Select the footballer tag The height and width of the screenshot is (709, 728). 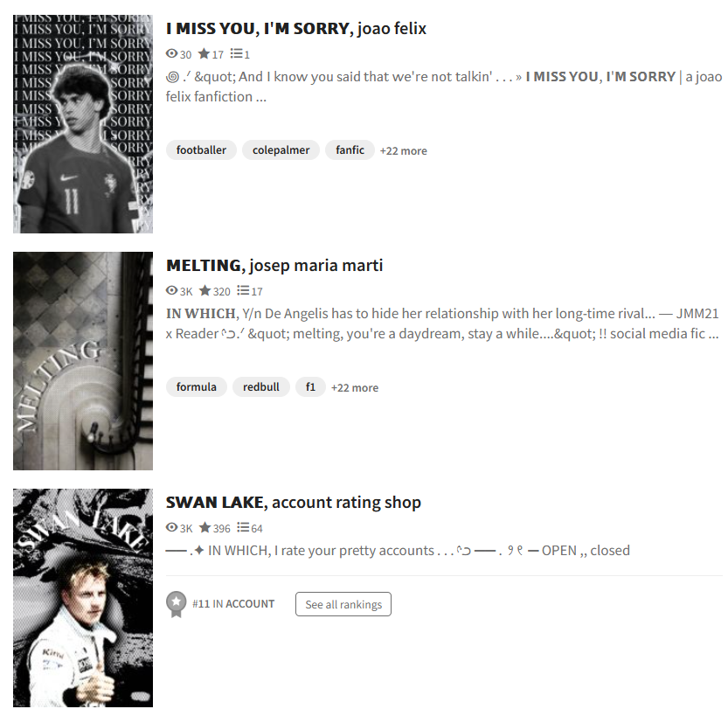pyautogui.click(x=201, y=150)
